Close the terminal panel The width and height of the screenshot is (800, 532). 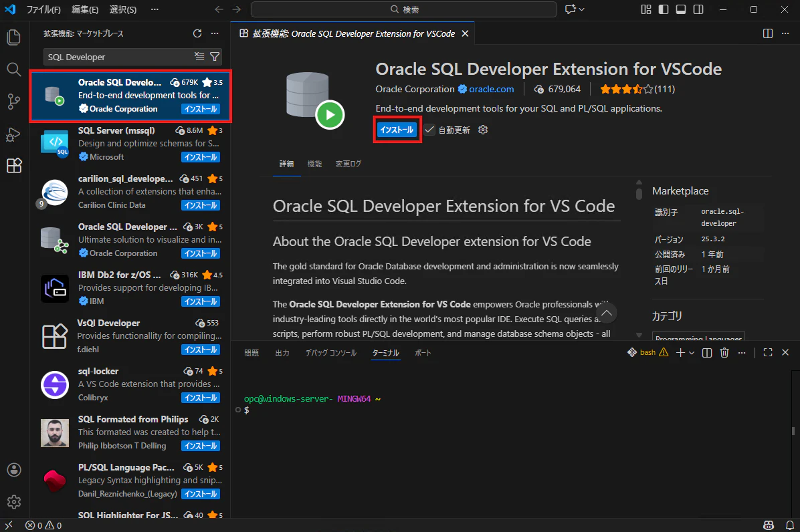click(785, 353)
